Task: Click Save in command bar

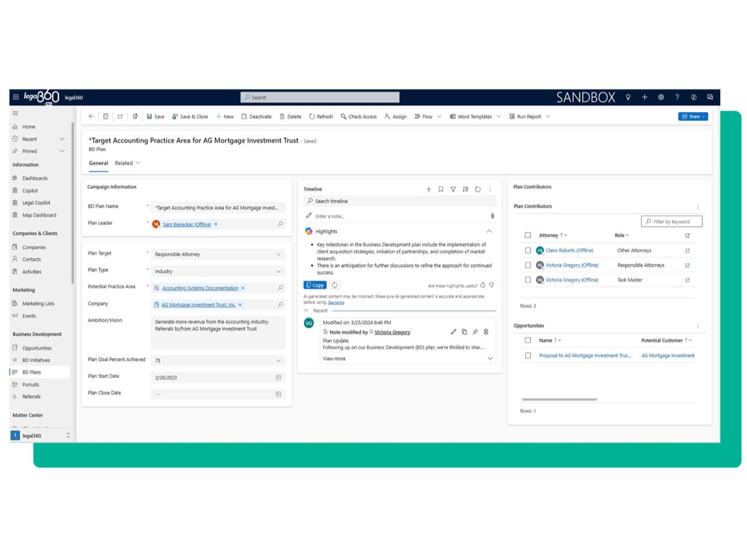Action: (x=156, y=116)
